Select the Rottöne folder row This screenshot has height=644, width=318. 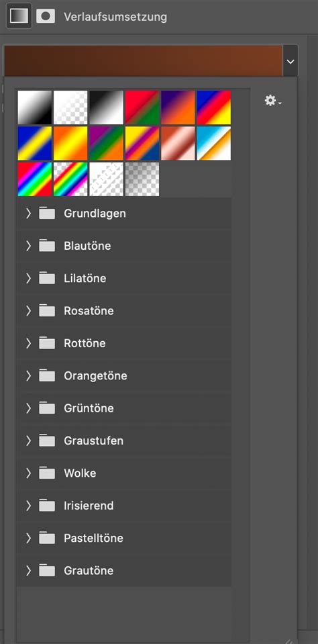point(124,343)
